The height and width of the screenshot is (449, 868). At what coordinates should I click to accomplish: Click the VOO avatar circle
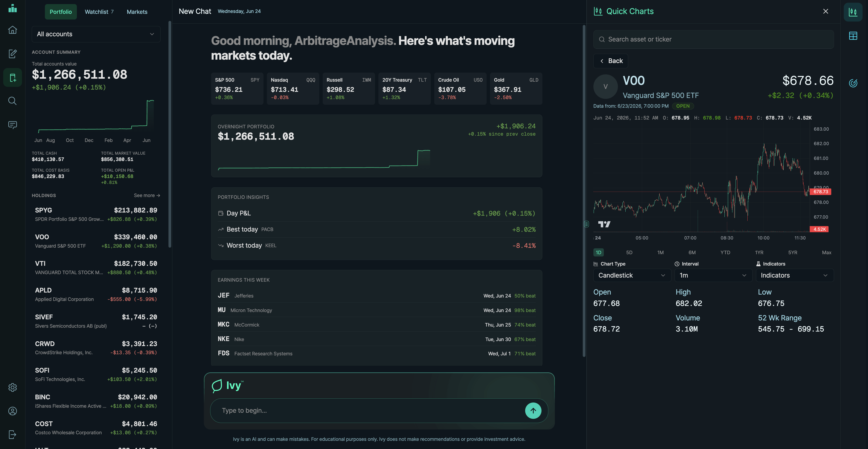tap(605, 87)
